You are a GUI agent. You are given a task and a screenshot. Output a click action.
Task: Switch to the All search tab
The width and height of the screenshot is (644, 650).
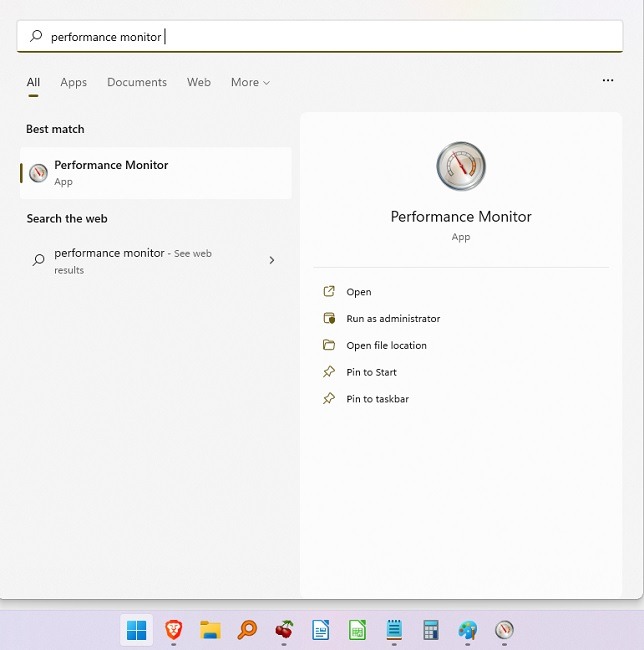(x=33, y=82)
